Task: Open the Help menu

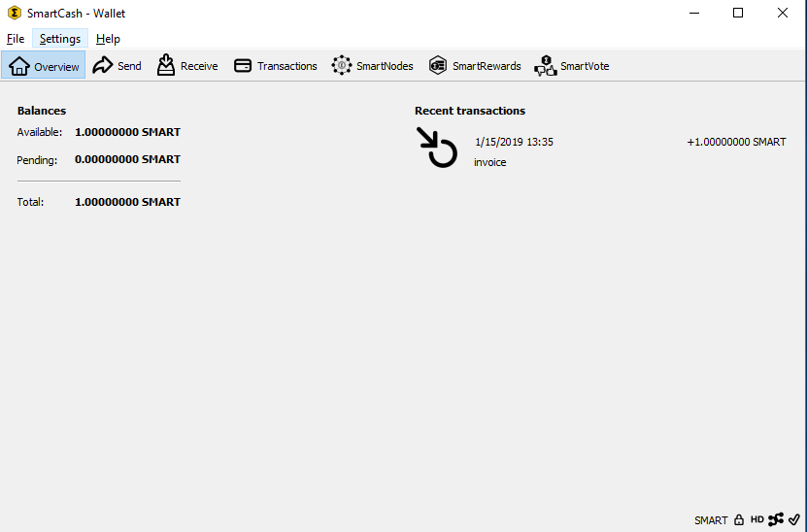Action: (108, 39)
